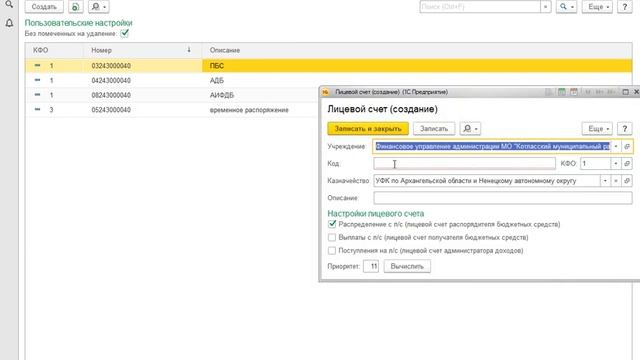Image resolution: width=640 pixels, height=360 pixels.
Task: Click copy-record icon next to Создать
Action: (76, 7)
